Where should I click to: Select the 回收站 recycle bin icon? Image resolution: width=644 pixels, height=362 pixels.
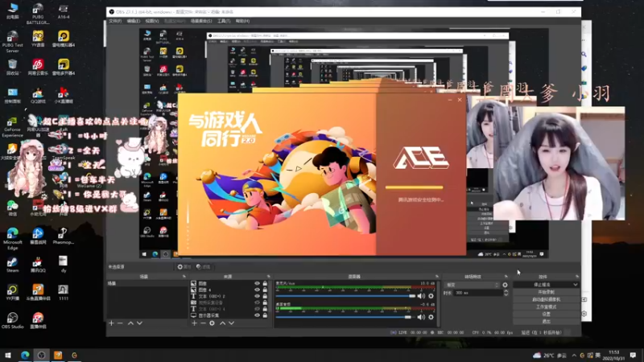pyautogui.click(x=12, y=68)
